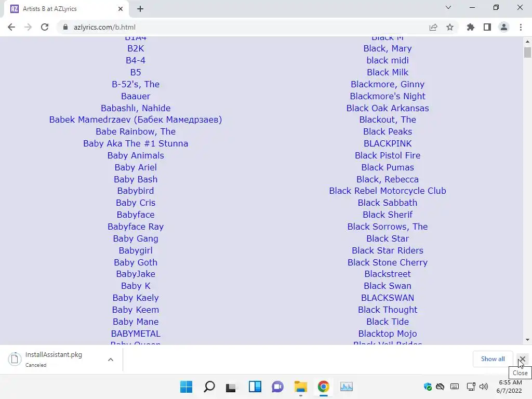
Task: Open the tab search chevron
Action: coord(448,7)
